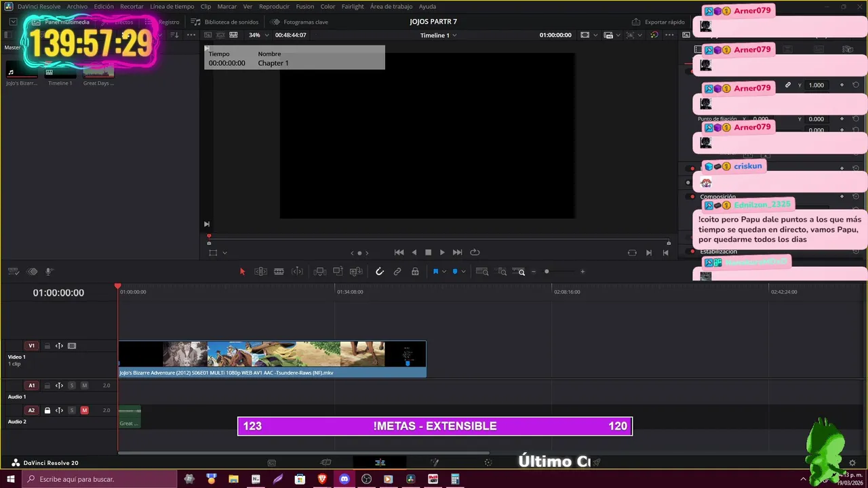Viewport: 868px width, 488px height.
Task: Open timeline view options icon
Action: point(13,272)
